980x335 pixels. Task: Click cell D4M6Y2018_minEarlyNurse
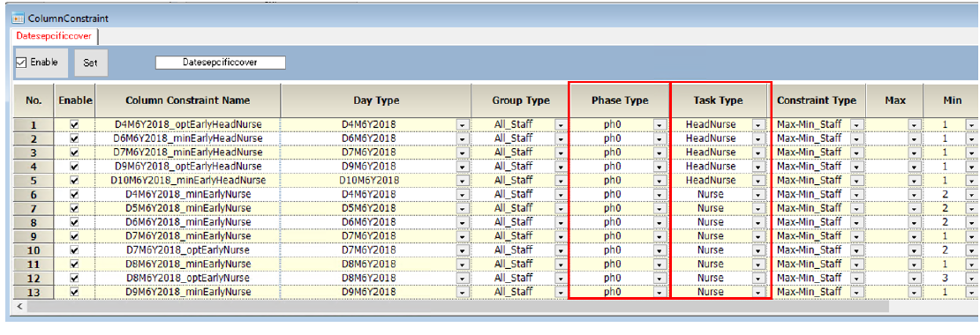click(x=187, y=194)
